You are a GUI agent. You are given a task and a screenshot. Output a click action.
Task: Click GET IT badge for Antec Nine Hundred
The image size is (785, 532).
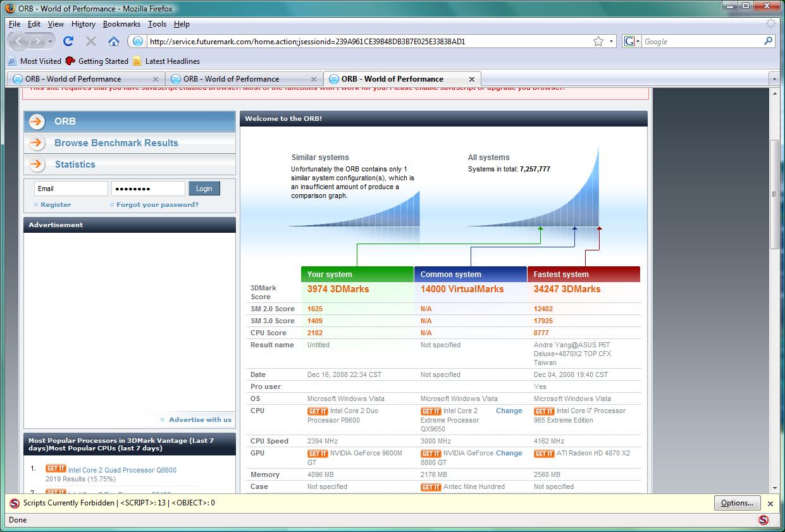pyautogui.click(x=431, y=487)
